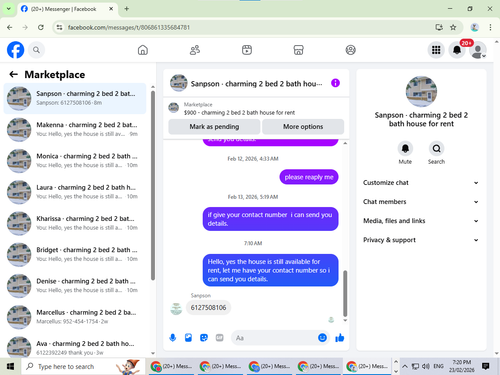Click install app icon in address bar
The height and width of the screenshot is (375, 500).
coord(439,27)
